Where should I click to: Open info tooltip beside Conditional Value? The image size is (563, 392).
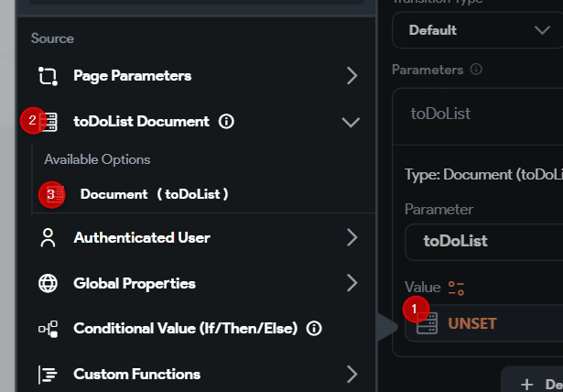314,329
